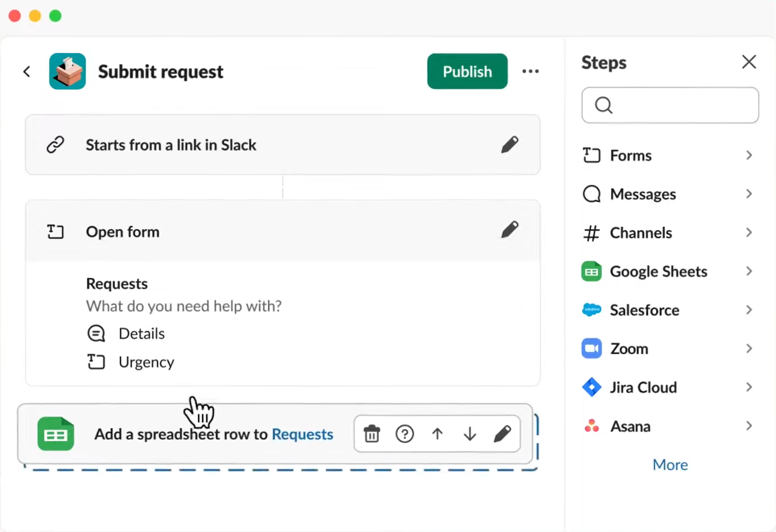Open the three-dot more options menu

(530, 71)
